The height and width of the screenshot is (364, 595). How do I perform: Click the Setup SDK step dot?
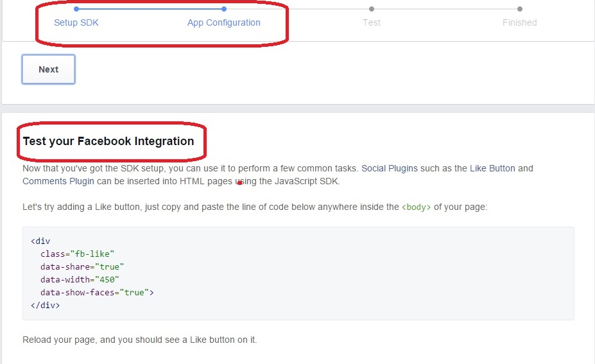point(76,9)
